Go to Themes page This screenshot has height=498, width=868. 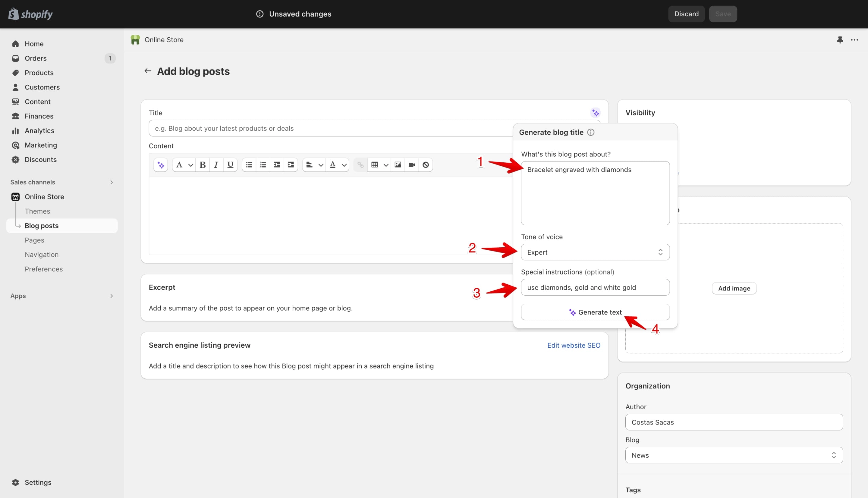click(37, 211)
